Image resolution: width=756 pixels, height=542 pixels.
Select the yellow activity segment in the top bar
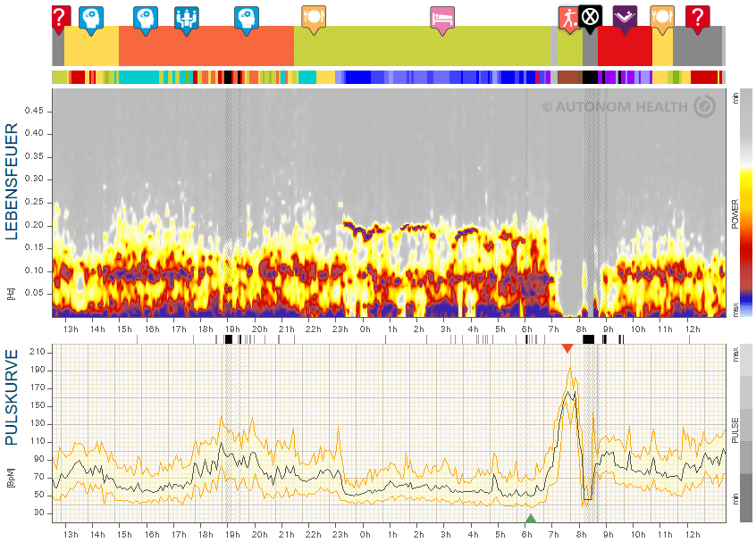tap(91, 46)
